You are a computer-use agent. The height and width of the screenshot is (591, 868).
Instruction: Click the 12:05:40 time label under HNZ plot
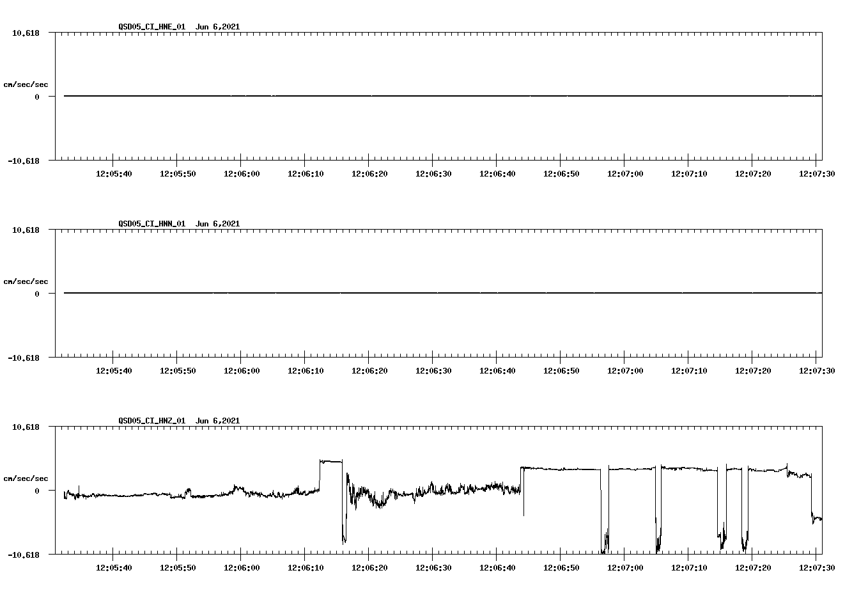point(114,567)
